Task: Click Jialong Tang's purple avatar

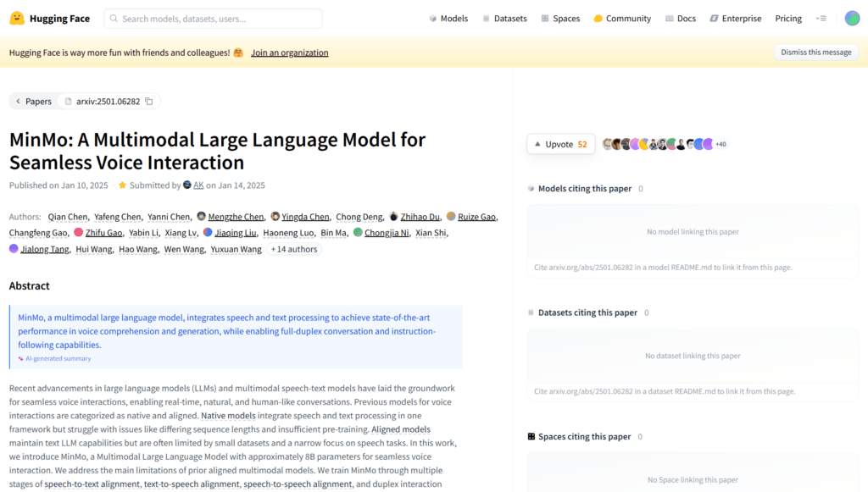Action: (x=14, y=249)
